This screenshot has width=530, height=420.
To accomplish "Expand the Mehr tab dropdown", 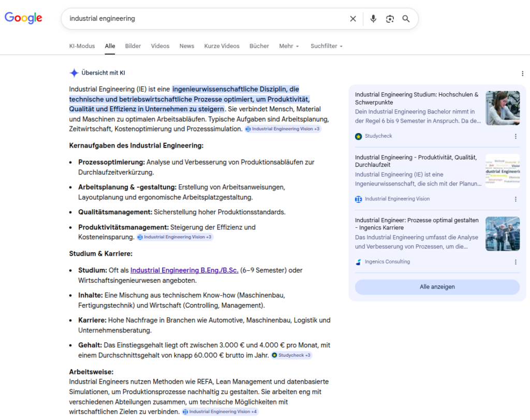I will click(289, 46).
